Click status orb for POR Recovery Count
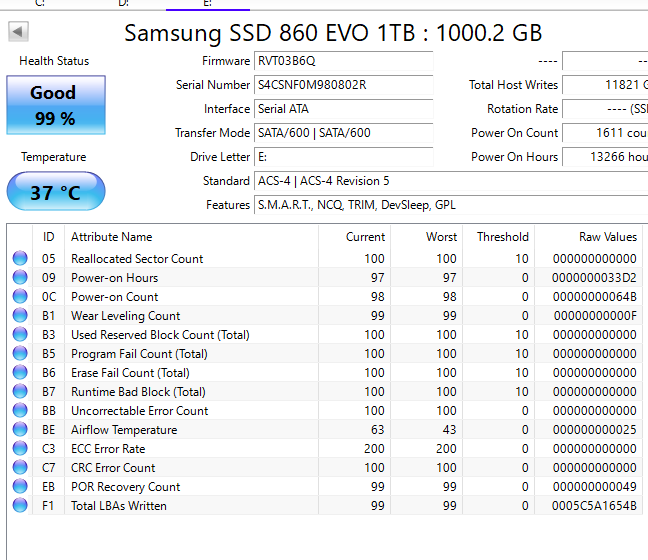648x560 pixels. tap(20, 486)
